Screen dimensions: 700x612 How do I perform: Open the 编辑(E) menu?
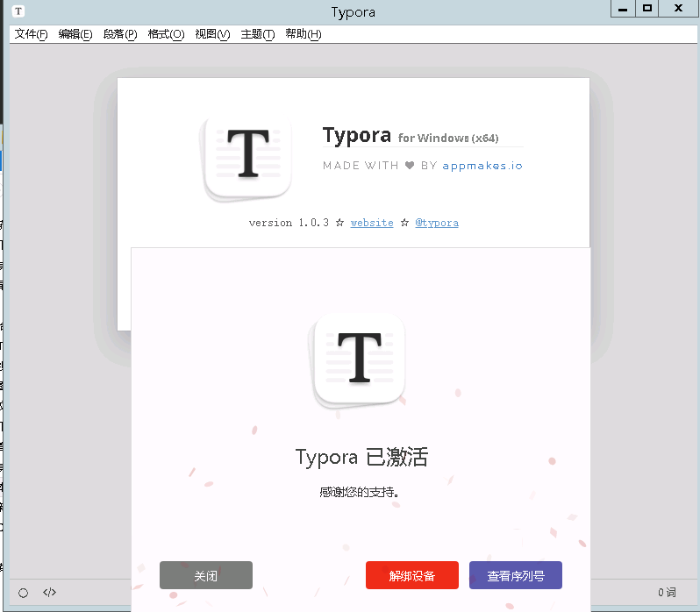tap(75, 34)
